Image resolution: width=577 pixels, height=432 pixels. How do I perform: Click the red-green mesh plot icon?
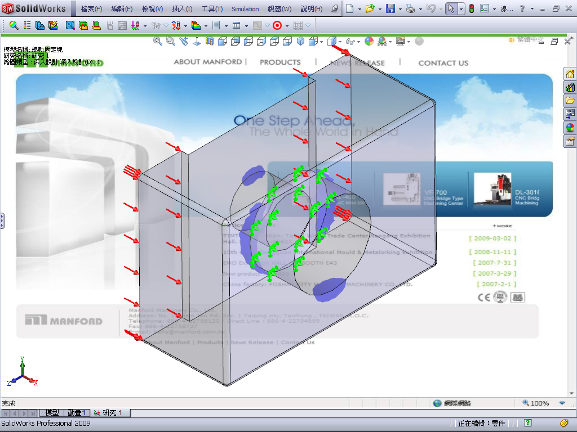click(84, 25)
